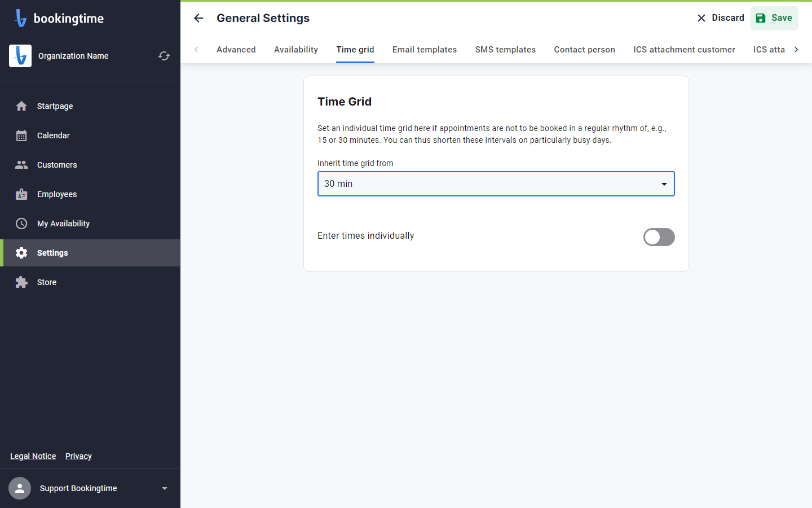
Task: Switch to the Advanced tab
Action: click(236, 50)
